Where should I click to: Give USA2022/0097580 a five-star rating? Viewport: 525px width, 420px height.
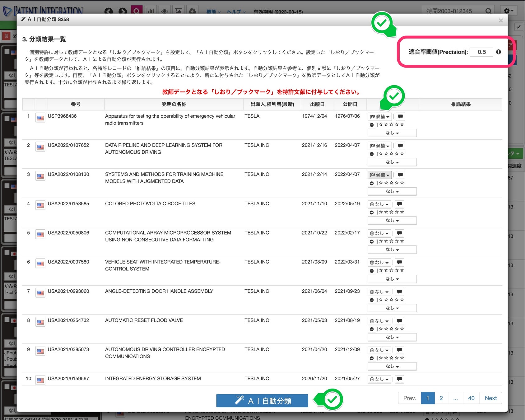point(402,270)
